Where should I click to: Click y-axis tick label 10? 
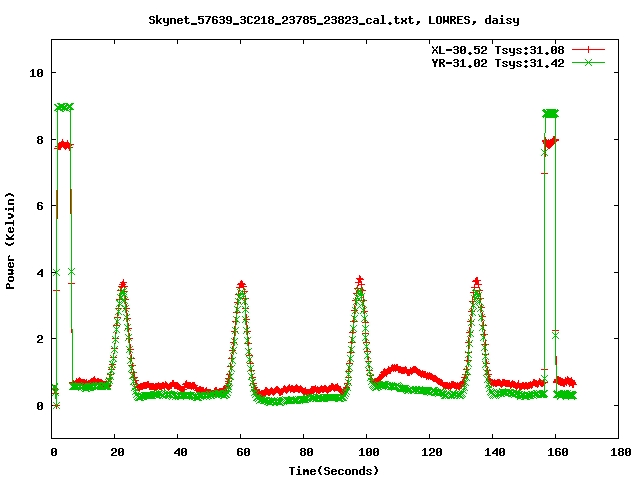pyautogui.click(x=36, y=73)
